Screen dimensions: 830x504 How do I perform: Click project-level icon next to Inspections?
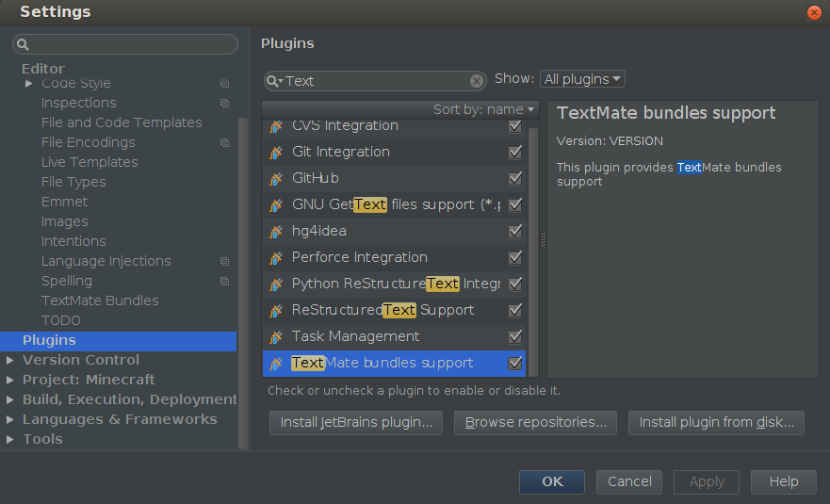[x=225, y=104]
